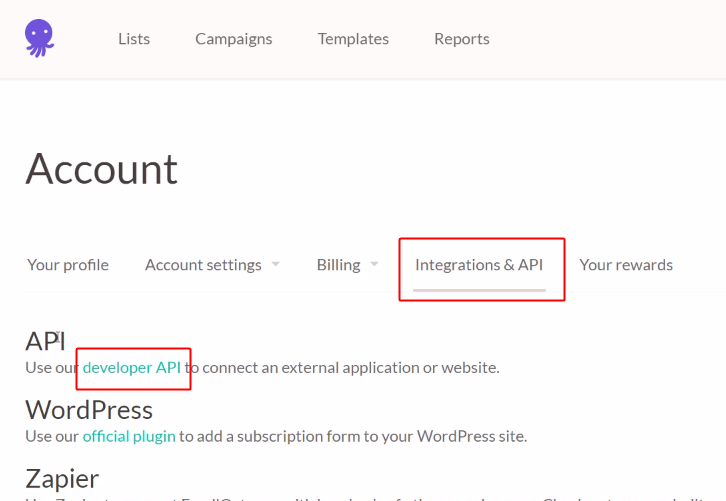Click the WordPress section heading
The image size is (726, 501).
click(x=89, y=410)
